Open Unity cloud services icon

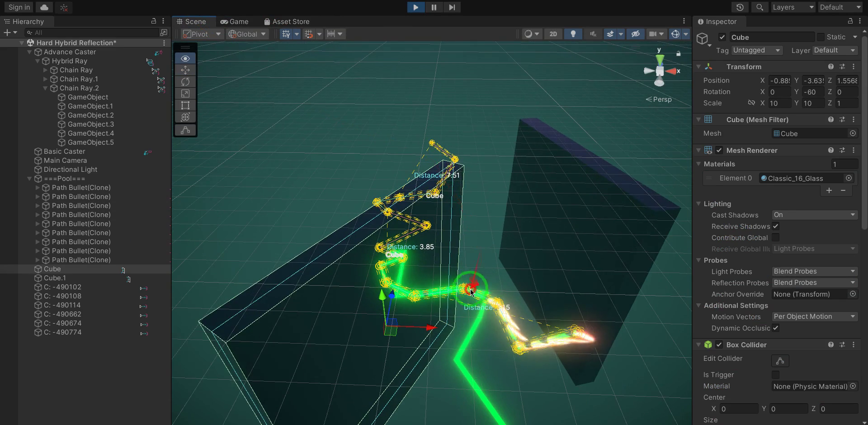[x=44, y=7]
